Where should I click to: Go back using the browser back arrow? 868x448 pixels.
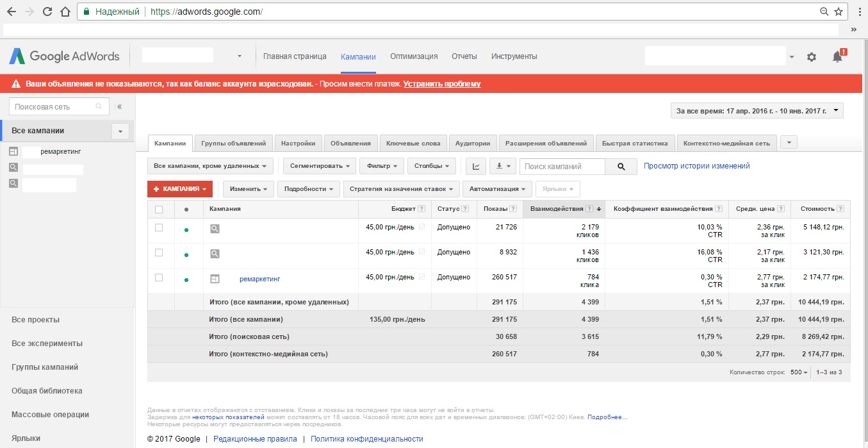[12, 12]
